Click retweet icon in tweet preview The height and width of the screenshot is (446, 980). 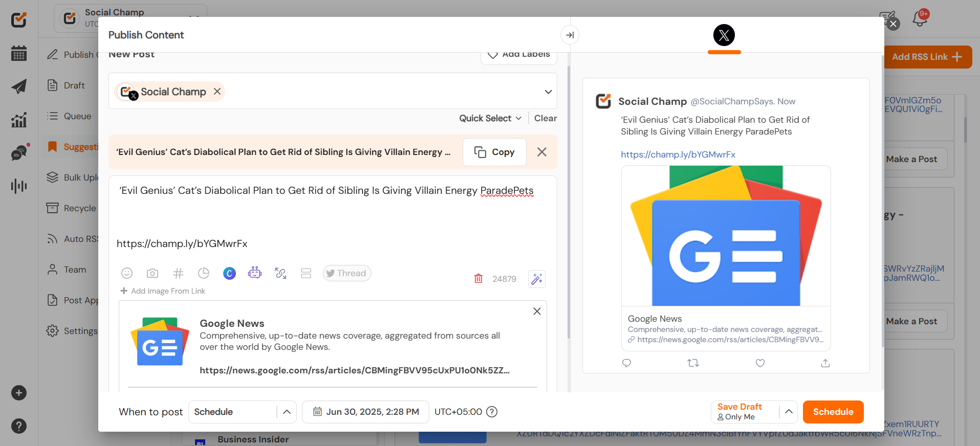click(x=693, y=363)
